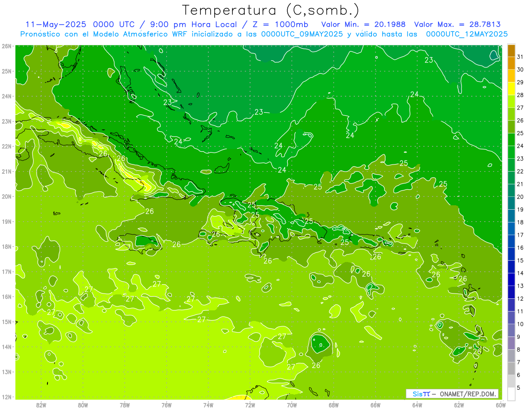The width and height of the screenshot is (532, 411).
Task: Click the legend scale label '10'
Action: tap(520, 324)
